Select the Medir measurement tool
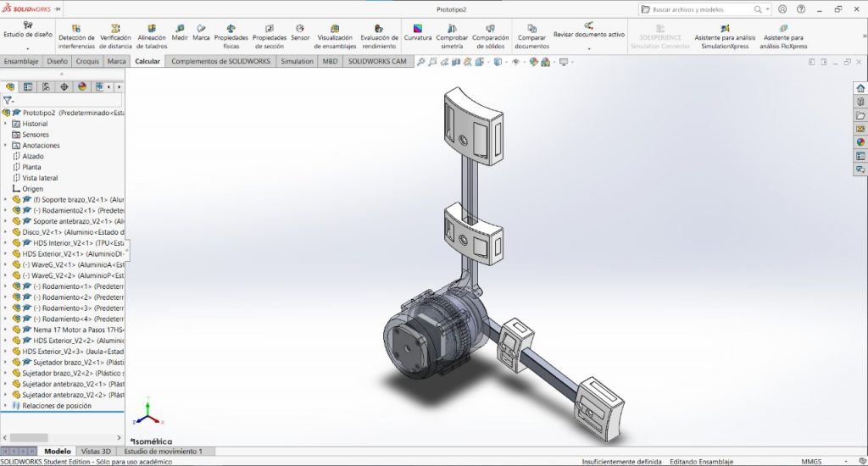This screenshot has height=466, width=868. click(180, 32)
